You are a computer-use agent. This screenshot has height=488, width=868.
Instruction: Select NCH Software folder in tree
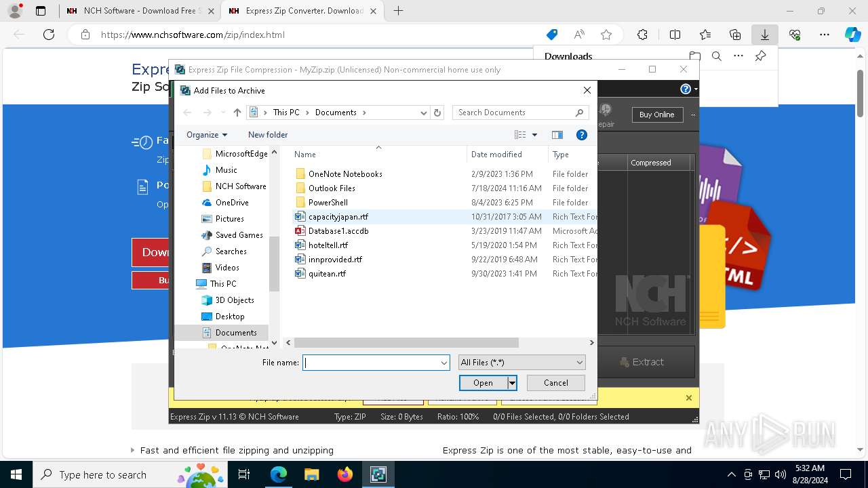pyautogui.click(x=235, y=186)
